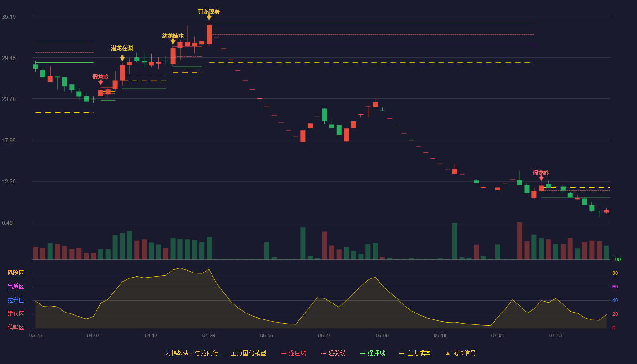Click the tallest red volume bar in July
The height and width of the screenshot is (364, 637).
[520, 241]
